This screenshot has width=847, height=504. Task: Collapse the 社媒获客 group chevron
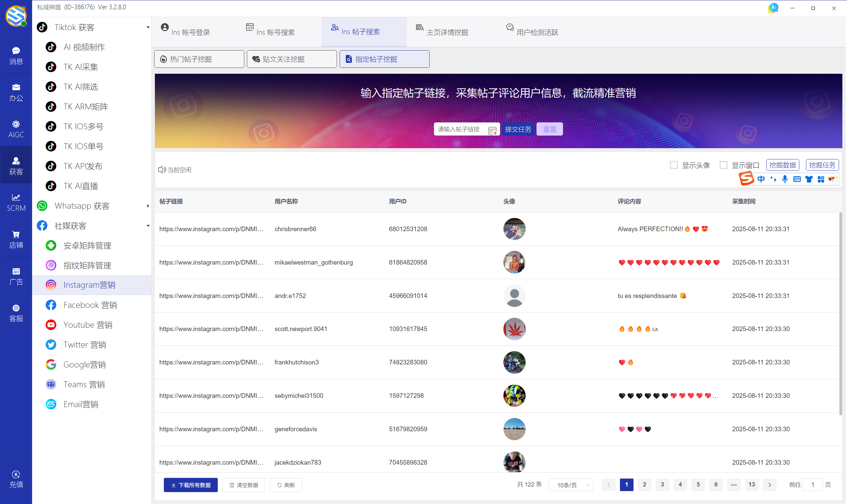point(148,226)
